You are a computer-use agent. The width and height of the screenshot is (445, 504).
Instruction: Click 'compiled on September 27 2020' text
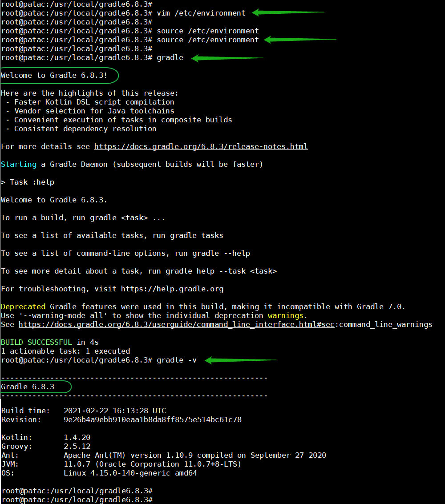pyautogui.click(x=261, y=456)
